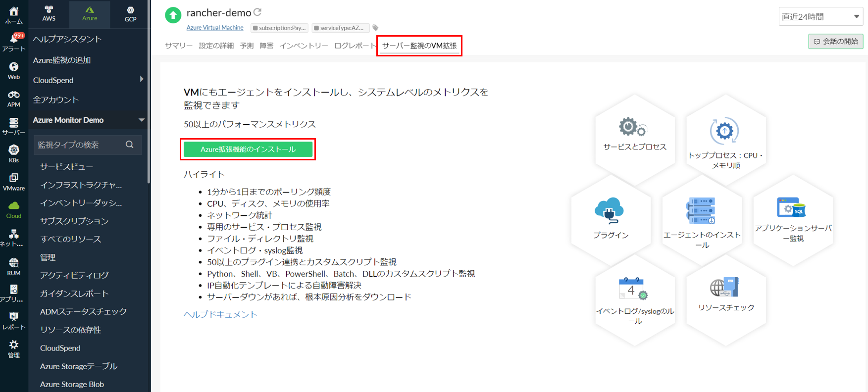The height and width of the screenshot is (392, 868).
Task: Focus the 監視タイプの検索 input field
Action: [88, 145]
